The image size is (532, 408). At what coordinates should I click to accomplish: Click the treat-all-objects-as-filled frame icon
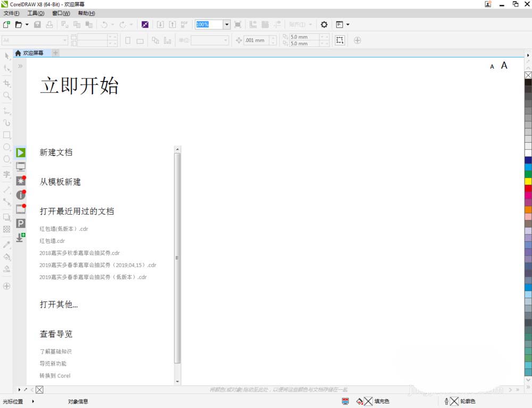tap(339, 40)
